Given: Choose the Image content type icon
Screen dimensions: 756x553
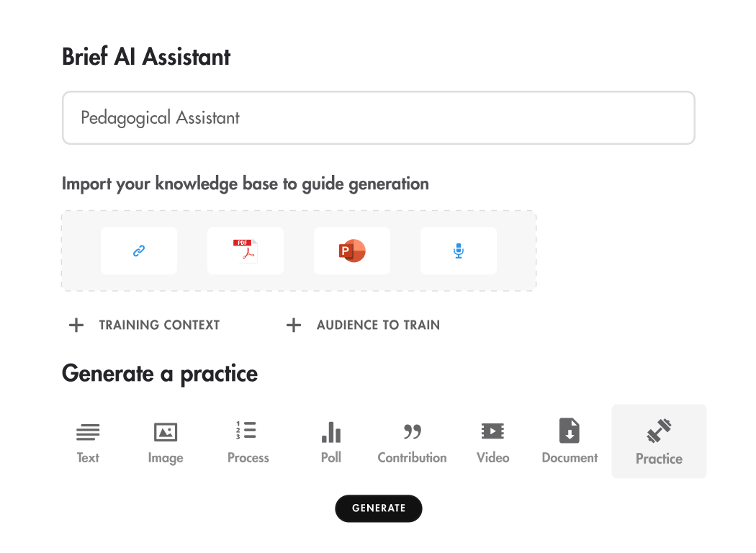Looking at the screenshot, I should (166, 432).
